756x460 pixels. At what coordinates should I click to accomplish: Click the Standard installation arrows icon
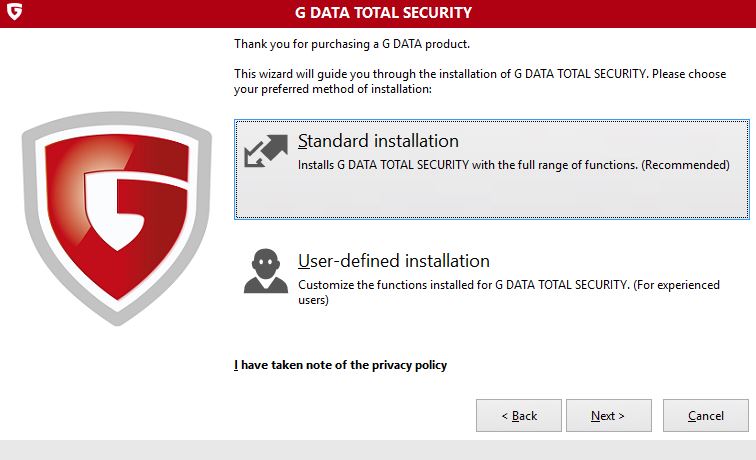click(x=266, y=151)
